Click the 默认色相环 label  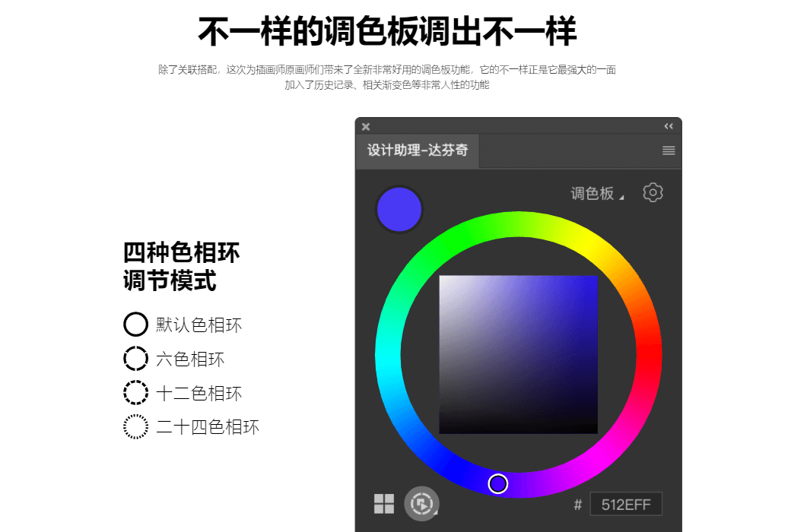(199, 325)
